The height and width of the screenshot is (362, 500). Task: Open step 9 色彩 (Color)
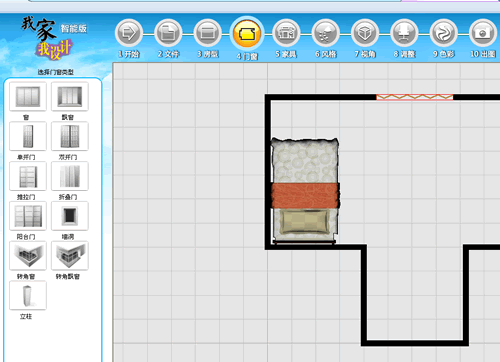(444, 33)
